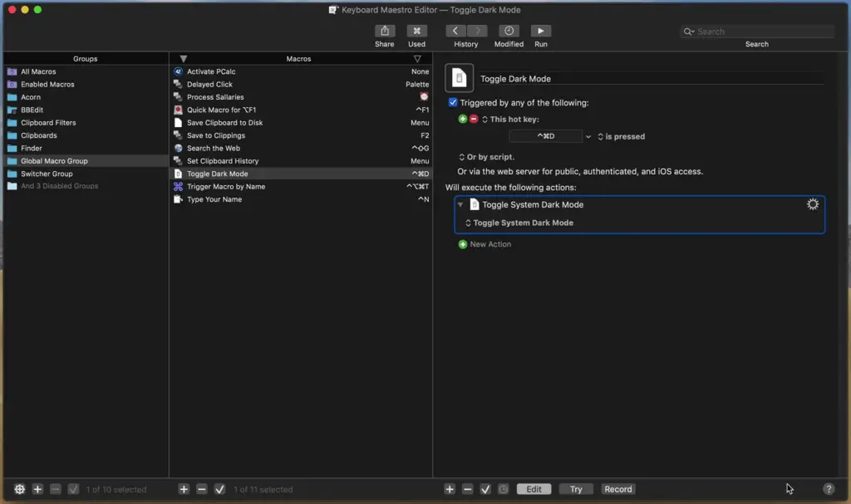Click the search magnifier icon
The width and height of the screenshot is (851, 504).
(688, 32)
